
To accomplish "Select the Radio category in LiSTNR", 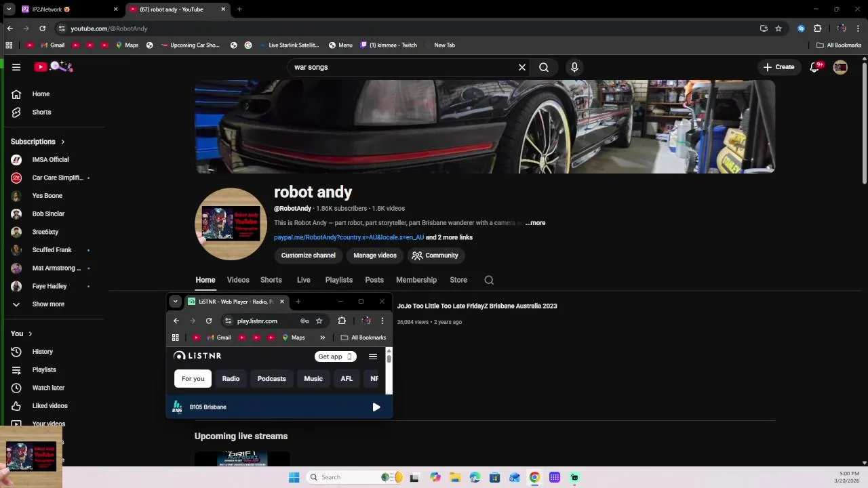I will pyautogui.click(x=231, y=379).
